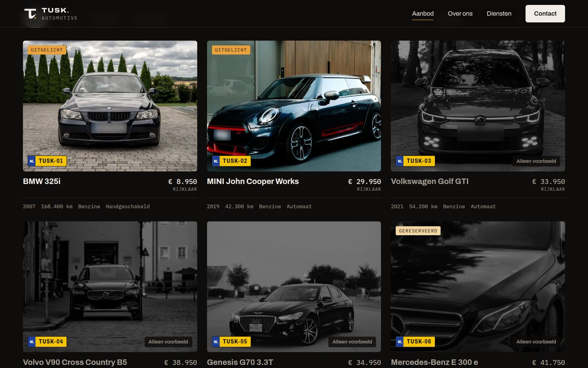Open the Volvo V90 Cross Country photo
The height and width of the screenshot is (368, 588).
(110, 286)
